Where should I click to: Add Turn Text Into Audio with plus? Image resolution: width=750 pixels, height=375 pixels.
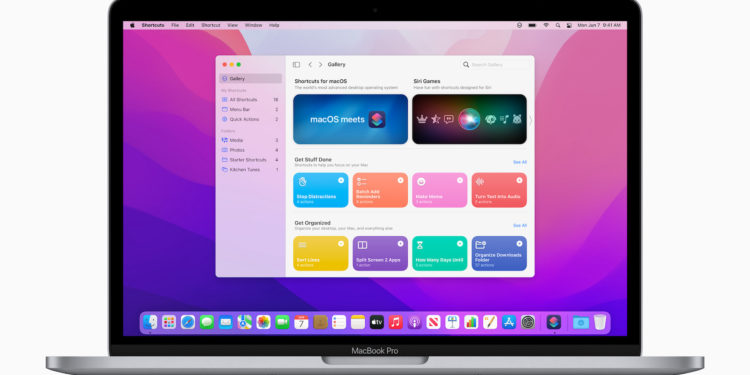519,180
